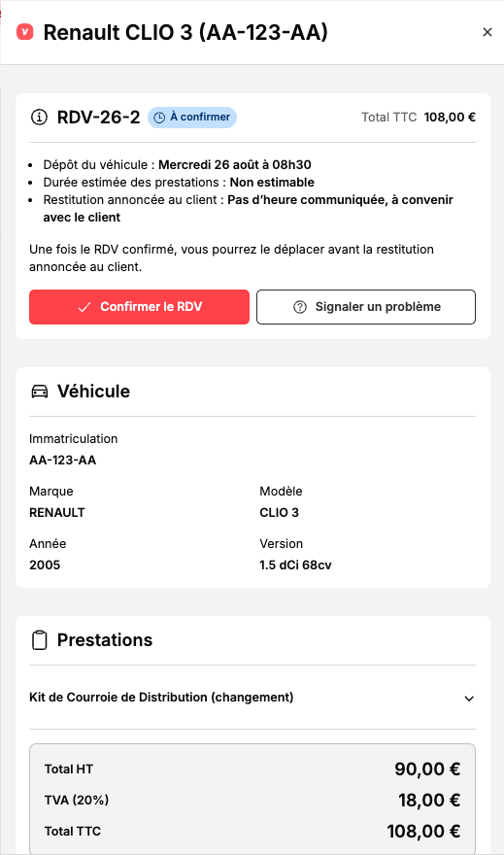Viewport: 504px width, 855px height.
Task: Click the car icon next to Véhicule
Action: point(39,392)
